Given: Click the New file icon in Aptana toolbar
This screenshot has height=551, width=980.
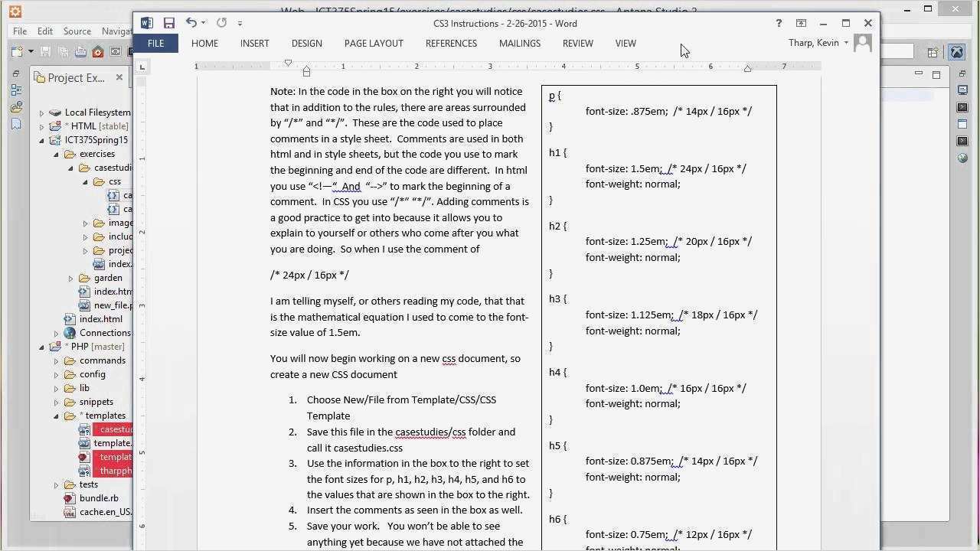Looking at the screenshot, I should 17,52.
